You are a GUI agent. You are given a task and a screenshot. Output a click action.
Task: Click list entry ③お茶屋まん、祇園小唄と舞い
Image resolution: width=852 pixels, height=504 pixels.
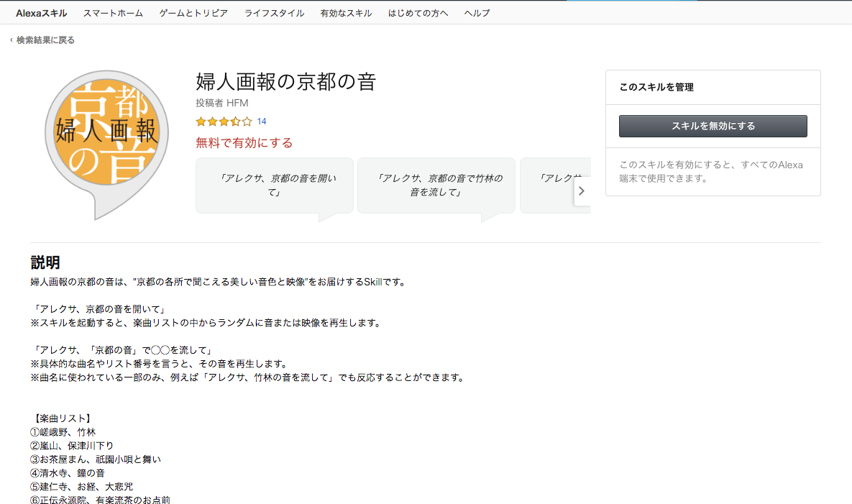(96, 459)
